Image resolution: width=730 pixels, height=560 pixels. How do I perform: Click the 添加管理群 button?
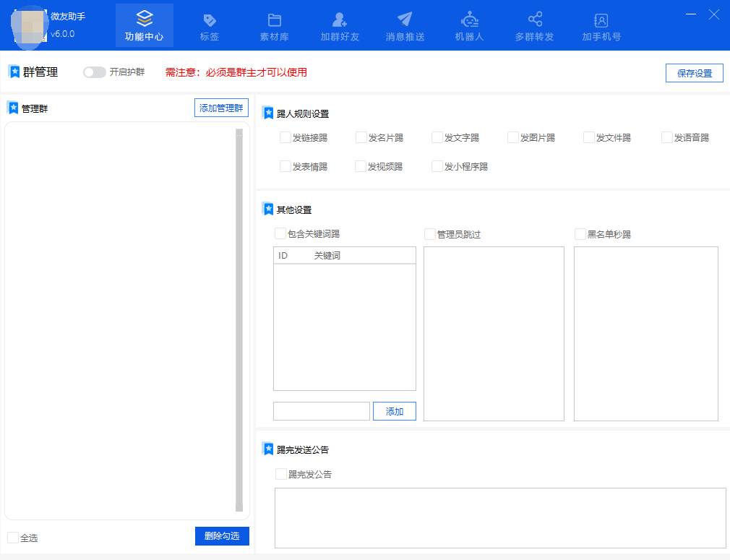click(221, 108)
